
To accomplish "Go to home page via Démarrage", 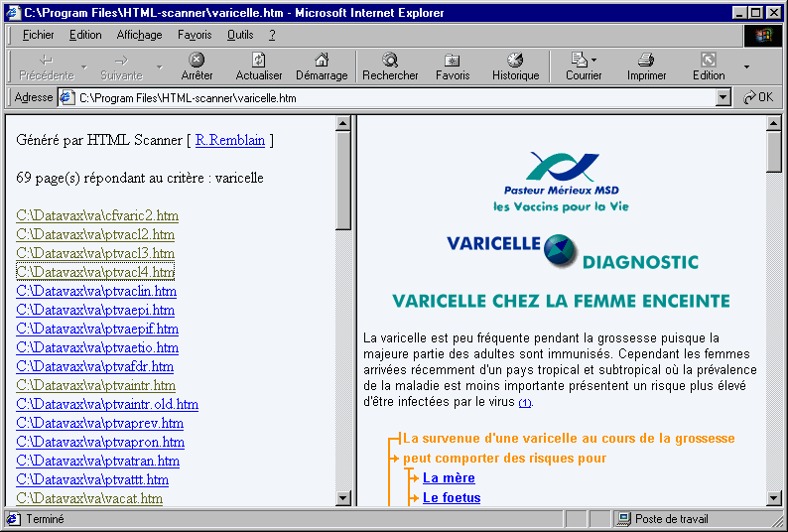I will coord(322,66).
